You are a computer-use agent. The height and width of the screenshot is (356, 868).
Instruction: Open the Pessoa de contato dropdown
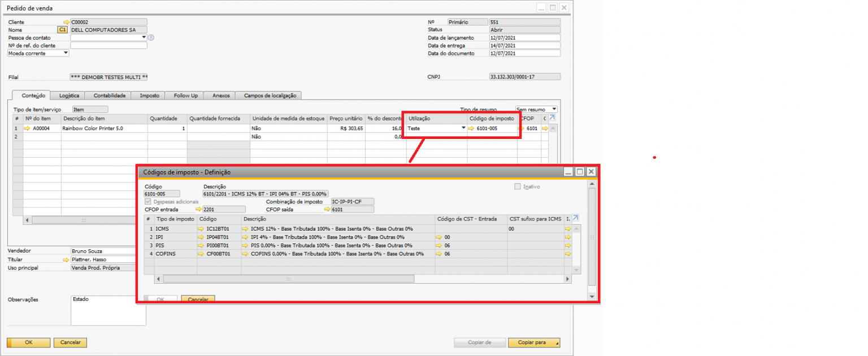tap(144, 37)
